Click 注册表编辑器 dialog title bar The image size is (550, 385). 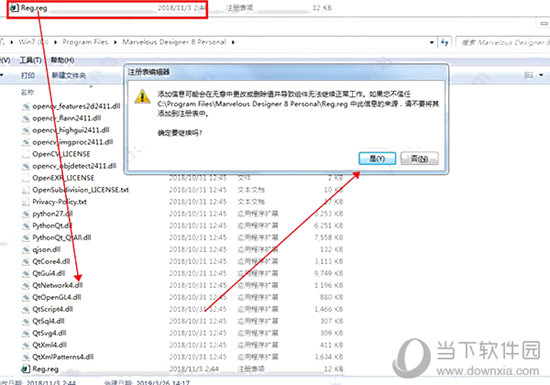coord(286,72)
